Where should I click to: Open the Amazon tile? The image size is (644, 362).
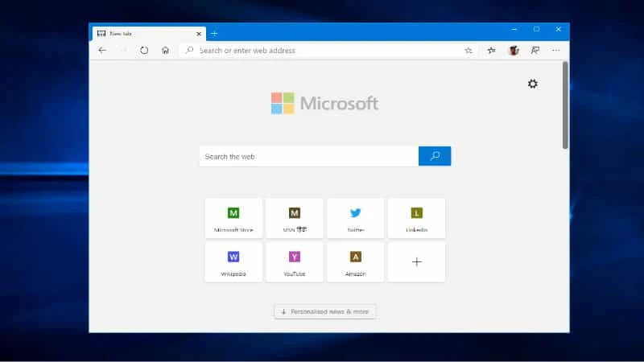[x=355, y=262]
